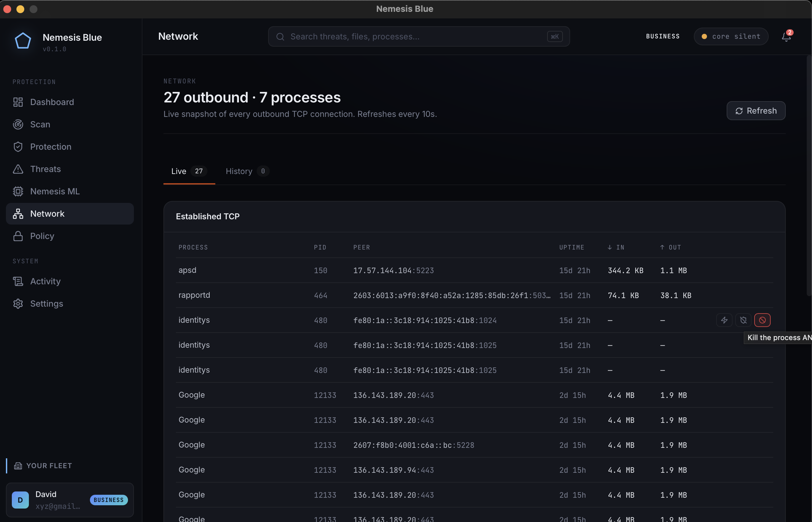Screen dimensions: 812x522
Task: Refresh the network snapshot
Action: click(756, 111)
